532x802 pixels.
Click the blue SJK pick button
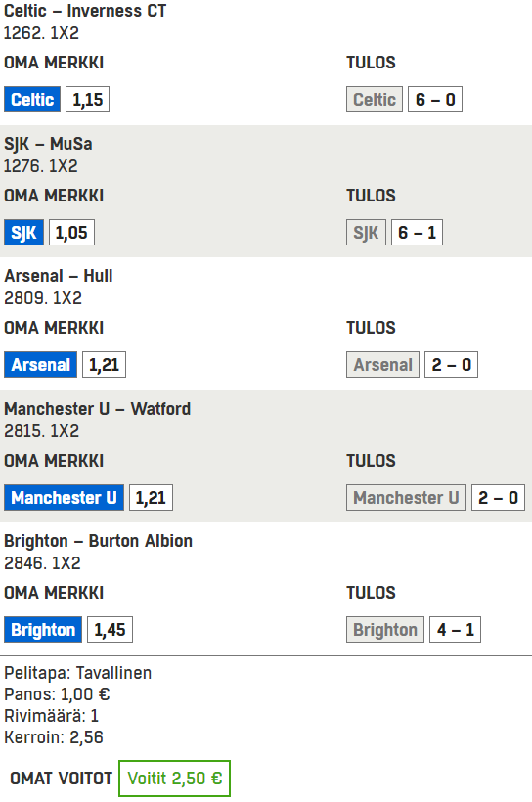click(x=24, y=232)
